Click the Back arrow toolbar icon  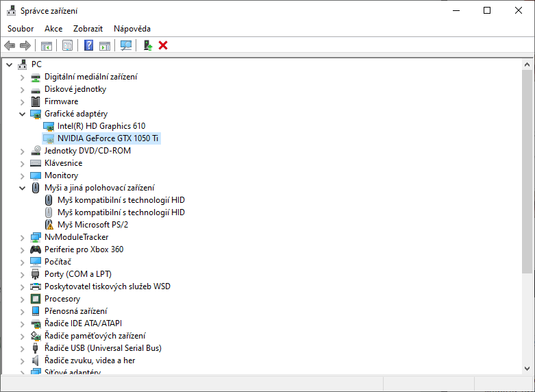coord(10,45)
